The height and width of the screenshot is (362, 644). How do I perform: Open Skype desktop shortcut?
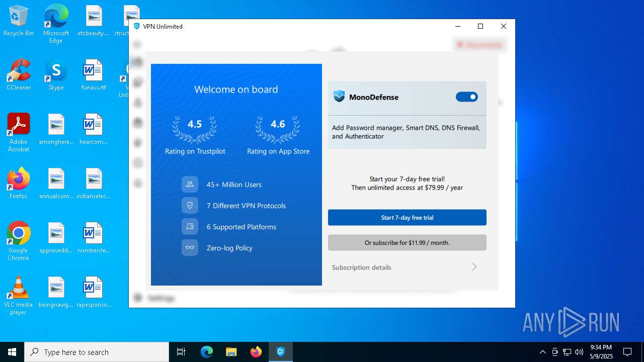point(56,75)
